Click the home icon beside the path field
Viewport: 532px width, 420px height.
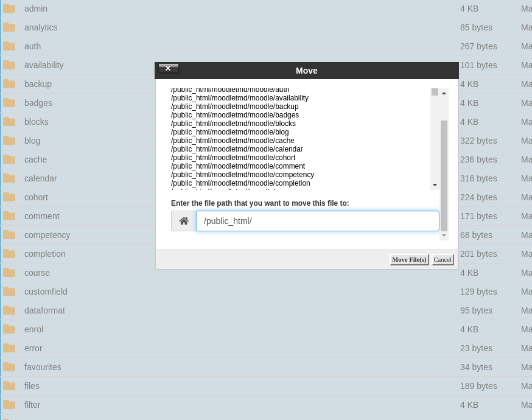point(184,221)
